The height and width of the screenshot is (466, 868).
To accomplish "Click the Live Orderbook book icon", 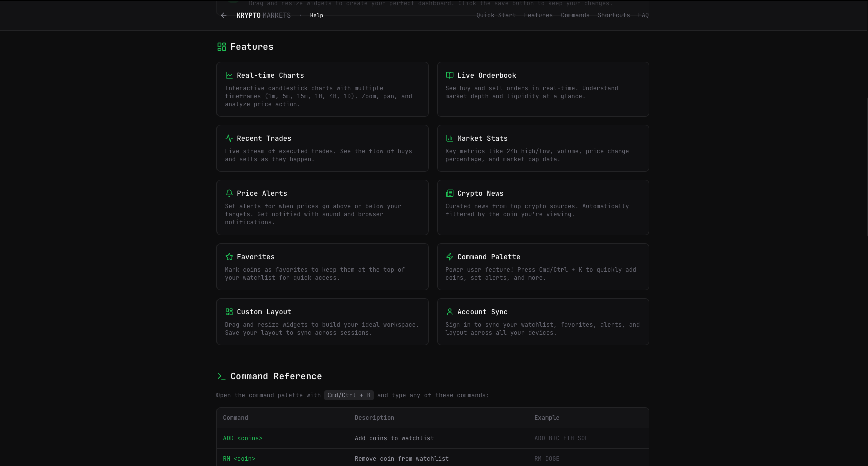I will [x=450, y=75].
